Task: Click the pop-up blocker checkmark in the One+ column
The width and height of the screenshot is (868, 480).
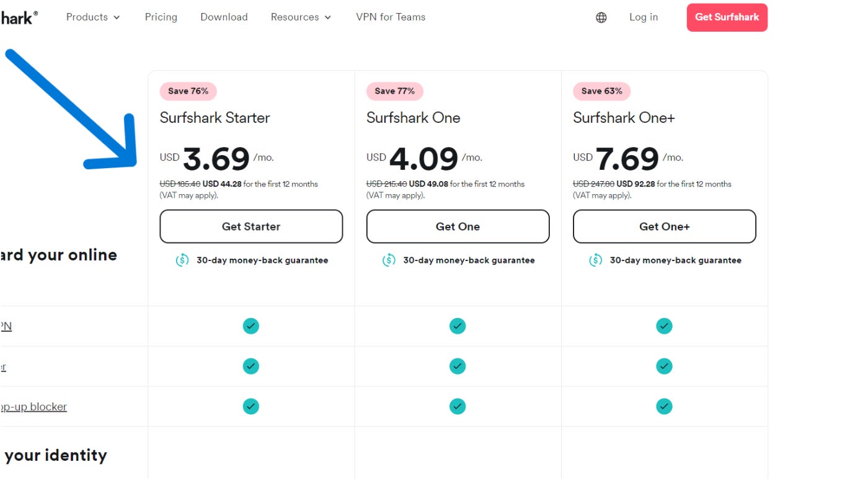Action: 664,406
